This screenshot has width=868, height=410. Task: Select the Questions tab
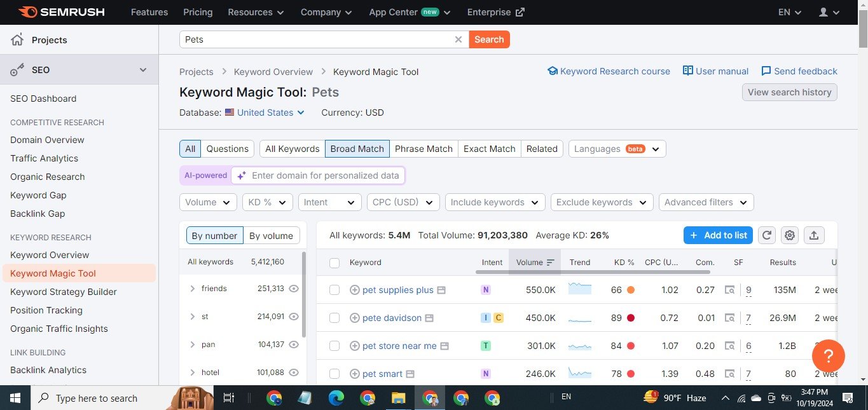228,149
